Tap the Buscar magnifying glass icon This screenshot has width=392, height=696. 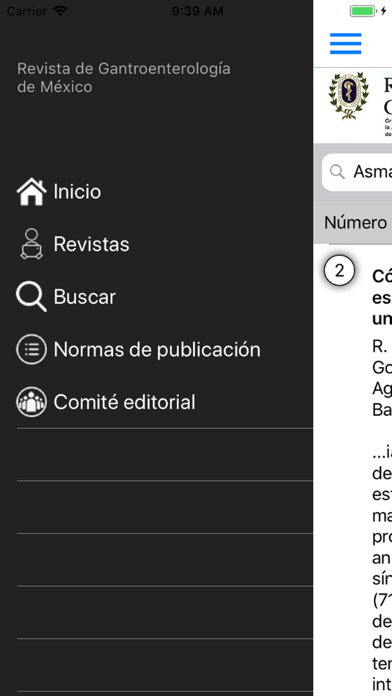(31, 297)
